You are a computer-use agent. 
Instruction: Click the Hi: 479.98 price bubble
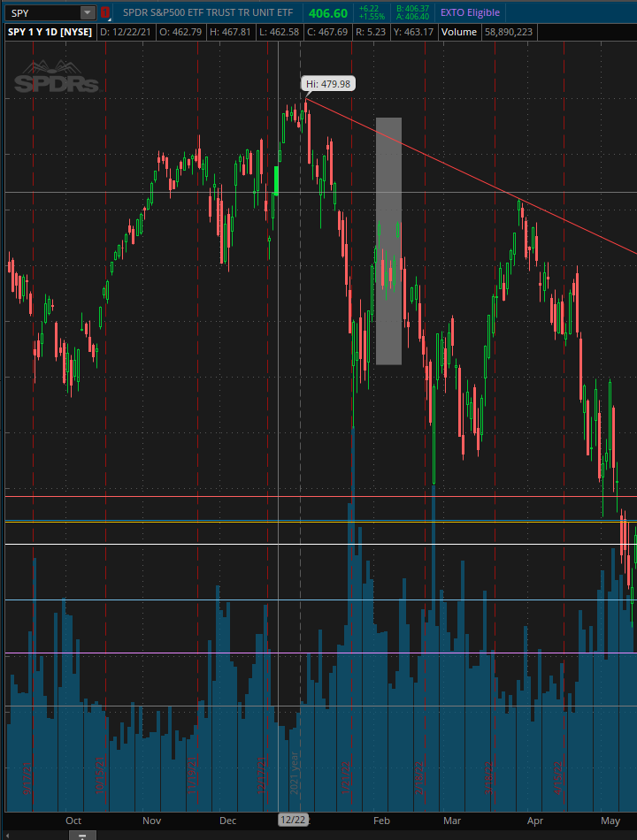point(328,84)
